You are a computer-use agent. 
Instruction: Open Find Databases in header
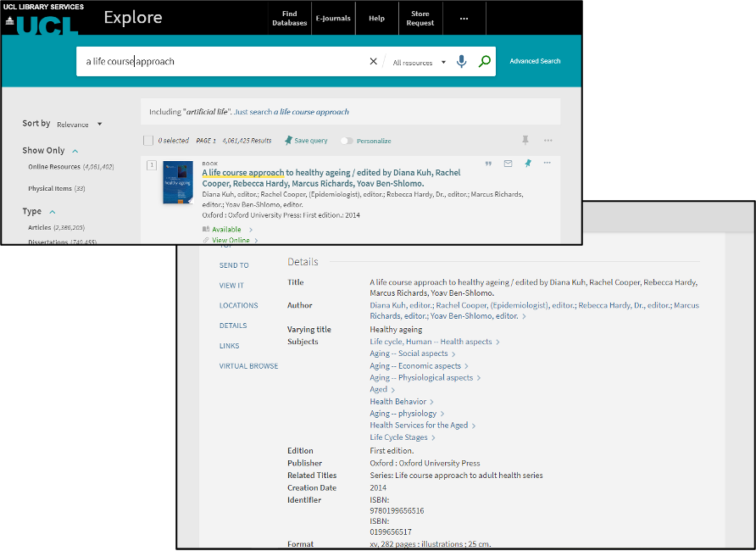tap(289, 19)
